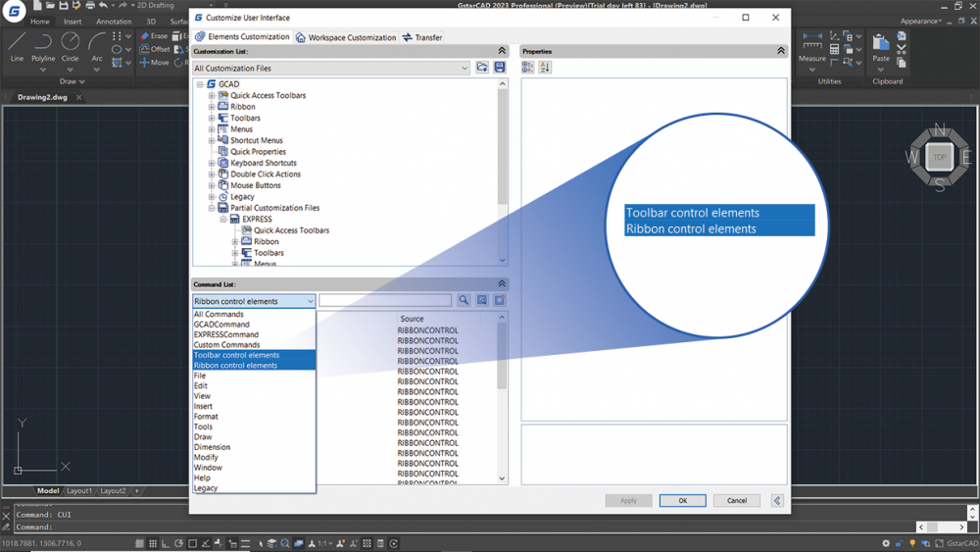Collapse the Customization List panel
The height and width of the screenshot is (552, 980).
tap(502, 51)
